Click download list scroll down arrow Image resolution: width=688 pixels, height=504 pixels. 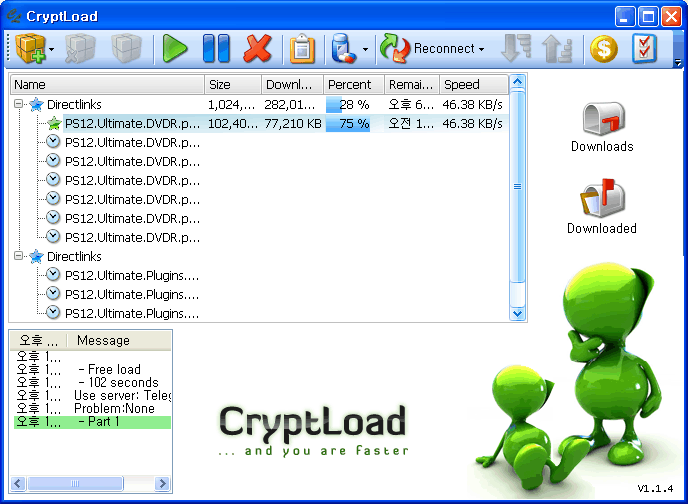517,313
